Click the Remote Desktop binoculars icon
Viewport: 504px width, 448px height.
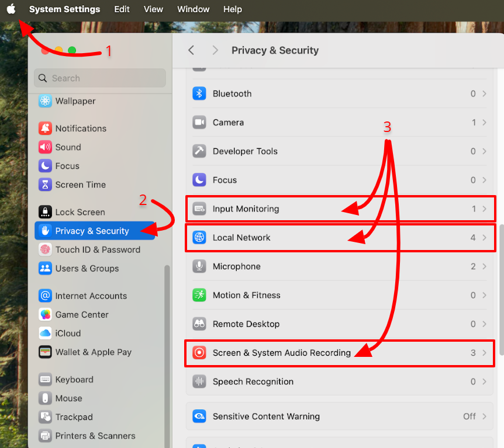click(199, 324)
